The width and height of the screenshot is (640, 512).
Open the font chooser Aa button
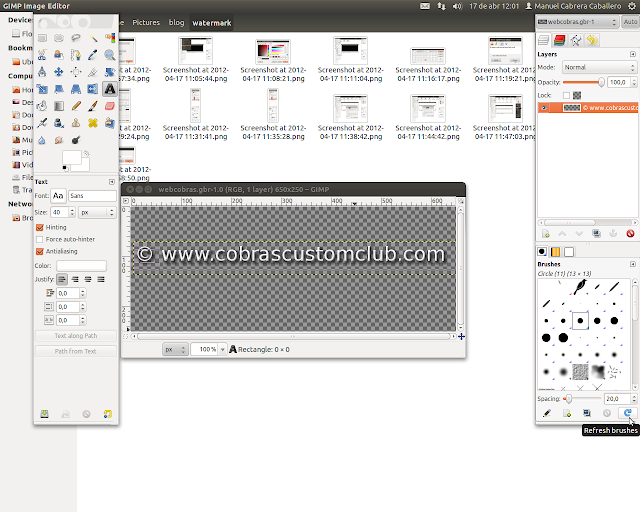pyautogui.click(x=58, y=196)
